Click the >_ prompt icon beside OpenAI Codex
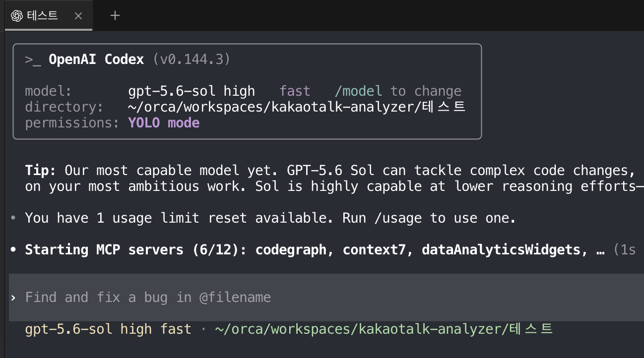Image resolution: width=644 pixels, height=358 pixels. [33, 60]
